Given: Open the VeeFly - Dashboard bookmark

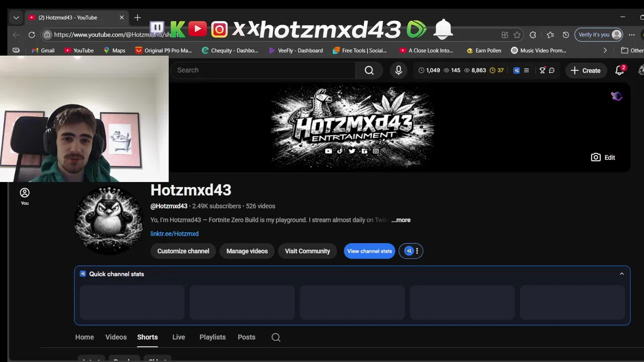Looking at the screenshot, I should click(x=296, y=50).
